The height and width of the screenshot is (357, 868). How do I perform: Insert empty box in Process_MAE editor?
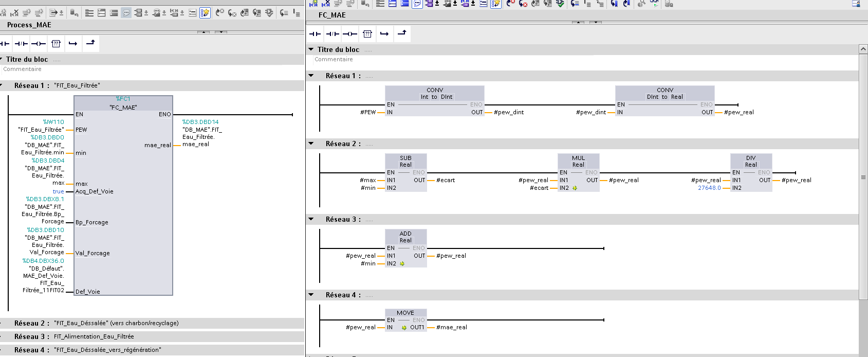point(56,44)
